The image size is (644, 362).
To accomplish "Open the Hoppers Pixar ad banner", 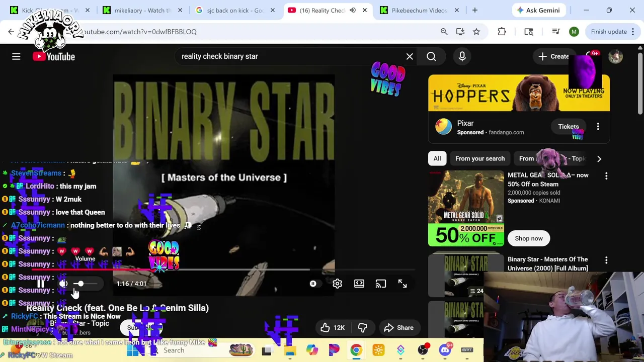I will click(x=519, y=93).
